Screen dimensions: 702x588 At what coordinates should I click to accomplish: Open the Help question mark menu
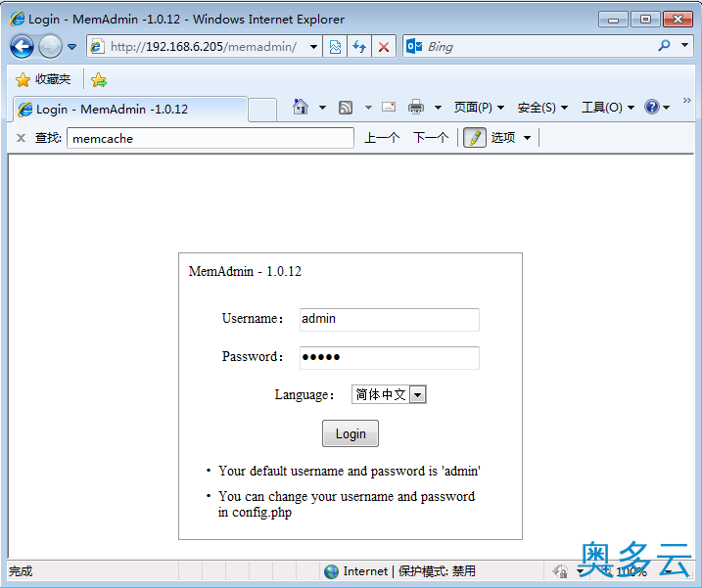click(657, 107)
